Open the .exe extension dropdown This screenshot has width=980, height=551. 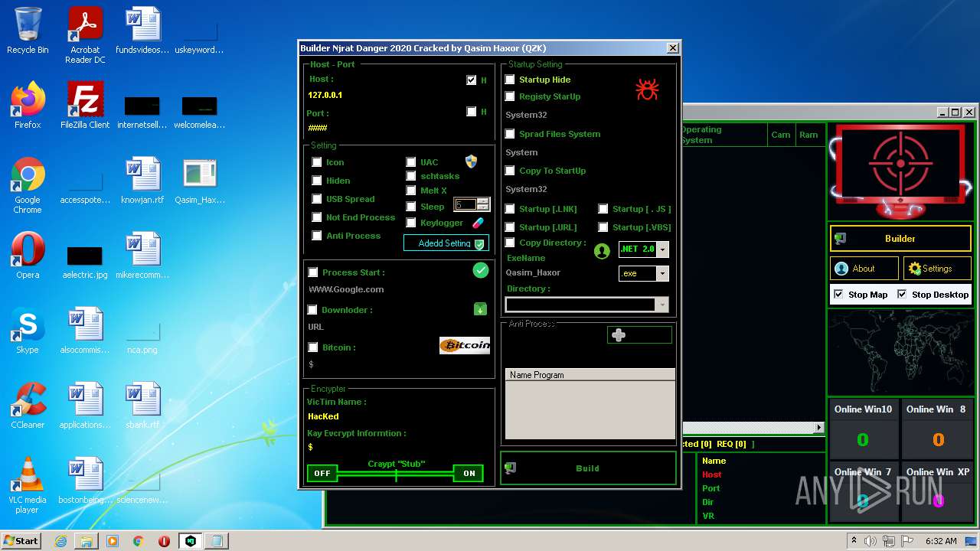coord(662,273)
